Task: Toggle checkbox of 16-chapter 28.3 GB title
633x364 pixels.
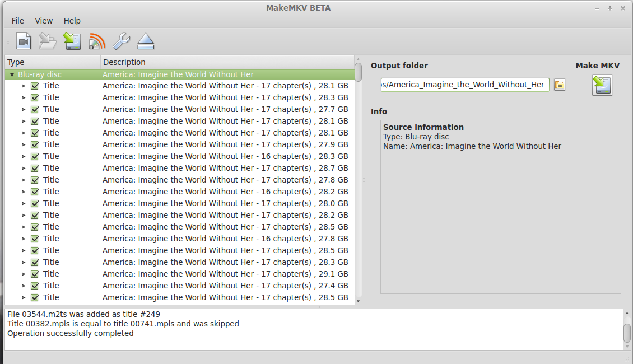Action: pyautogui.click(x=35, y=156)
